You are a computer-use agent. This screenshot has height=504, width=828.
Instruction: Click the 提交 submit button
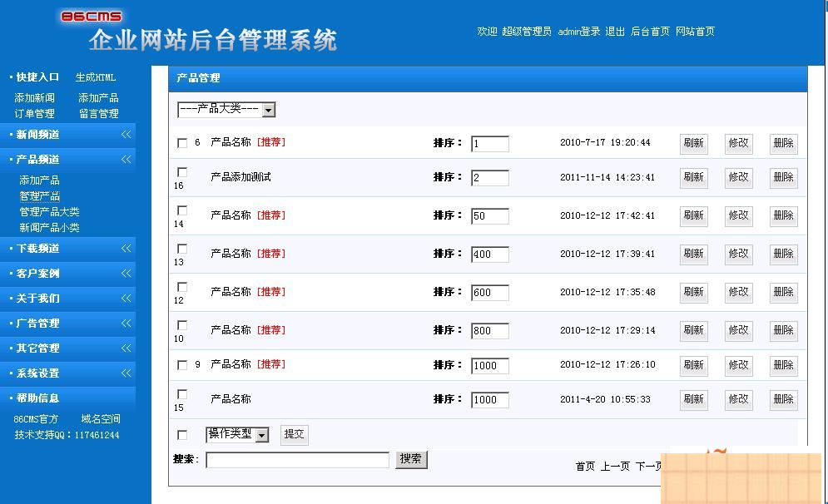(x=294, y=434)
